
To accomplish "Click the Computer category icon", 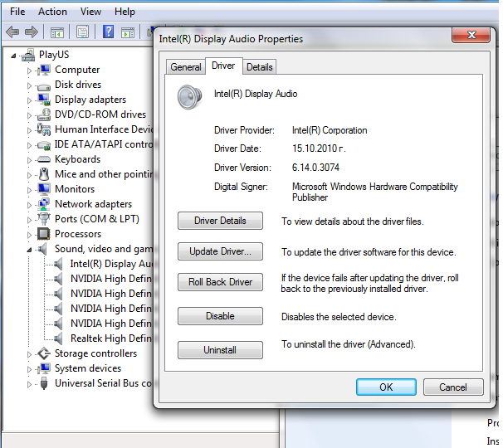I will coord(44,70).
